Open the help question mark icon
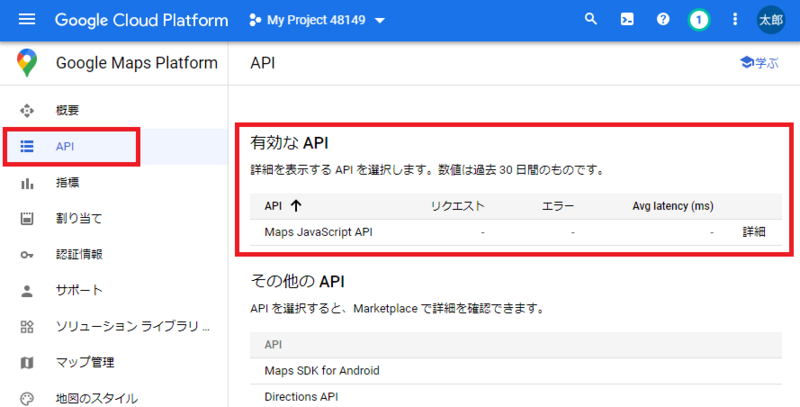The height and width of the screenshot is (407, 800). (662, 20)
